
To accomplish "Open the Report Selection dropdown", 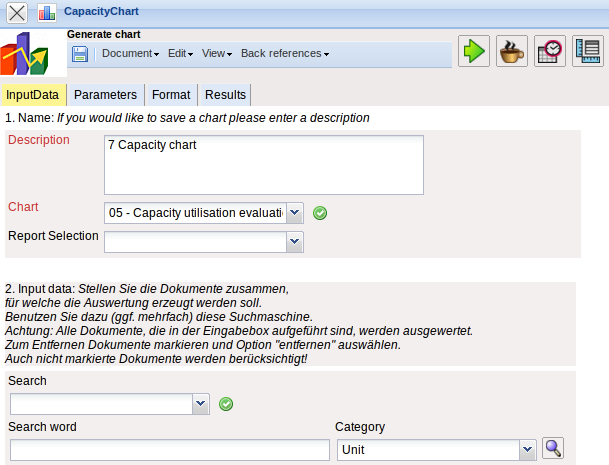I will click(294, 241).
